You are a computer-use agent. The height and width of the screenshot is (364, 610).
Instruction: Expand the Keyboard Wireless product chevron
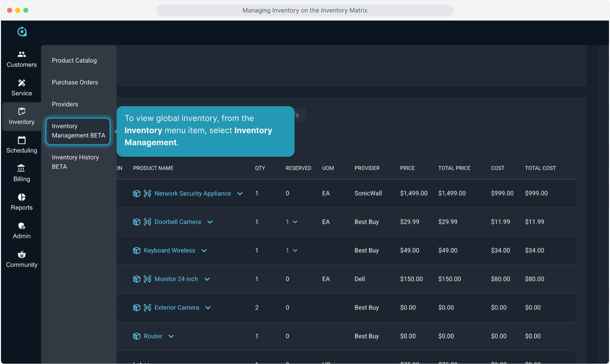(x=204, y=250)
